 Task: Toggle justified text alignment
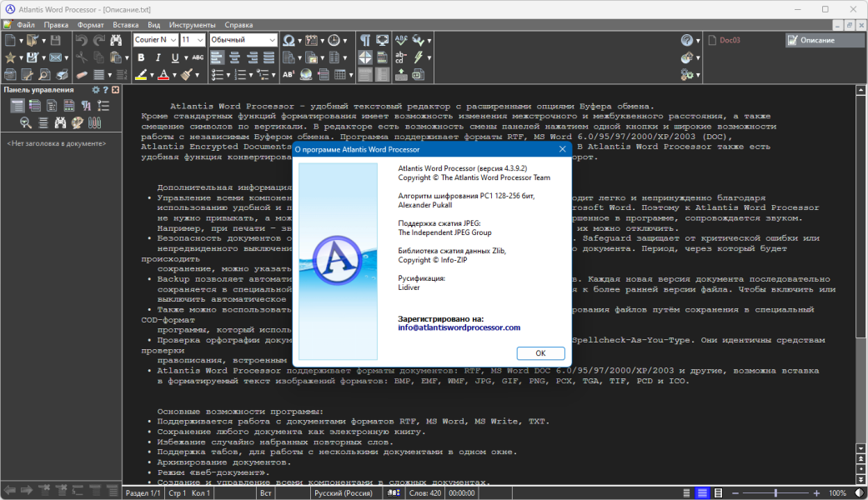coord(269,57)
